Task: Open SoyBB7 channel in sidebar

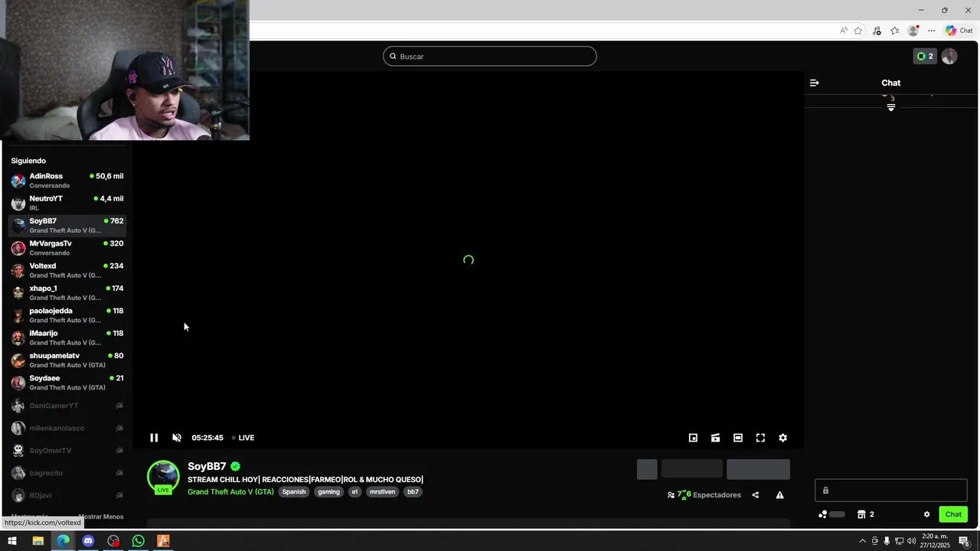Action: (67, 225)
